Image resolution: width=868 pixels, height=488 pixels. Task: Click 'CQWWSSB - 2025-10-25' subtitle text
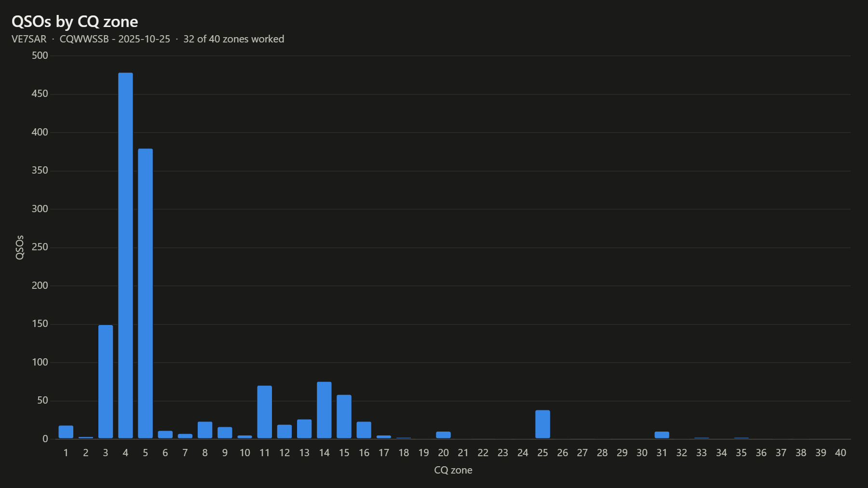click(115, 39)
